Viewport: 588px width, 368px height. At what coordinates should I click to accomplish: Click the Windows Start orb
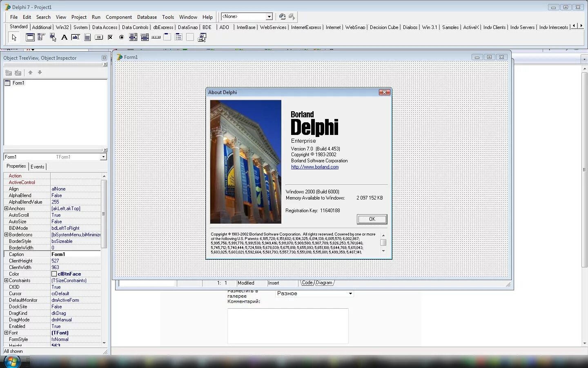pos(11,361)
